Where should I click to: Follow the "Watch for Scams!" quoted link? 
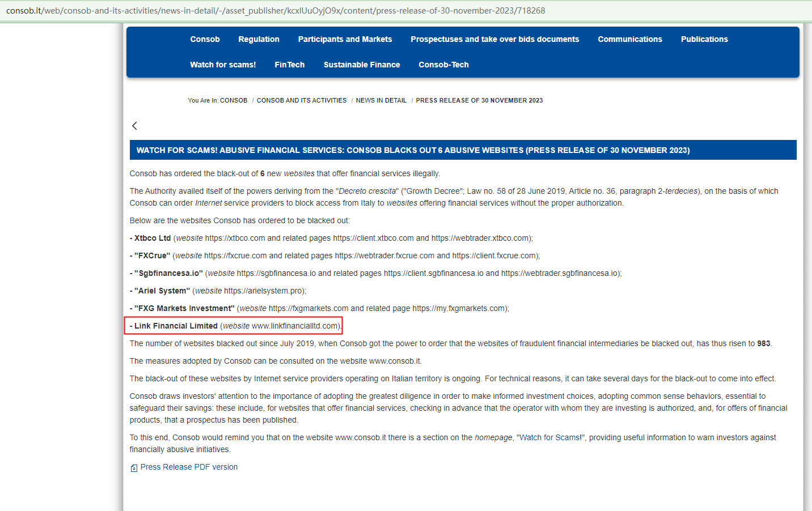551,437
